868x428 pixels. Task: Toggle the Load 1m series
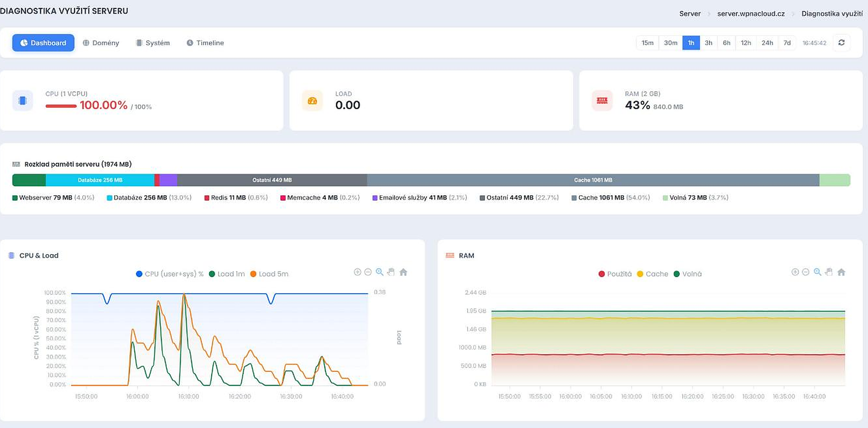pyautogui.click(x=227, y=274)
